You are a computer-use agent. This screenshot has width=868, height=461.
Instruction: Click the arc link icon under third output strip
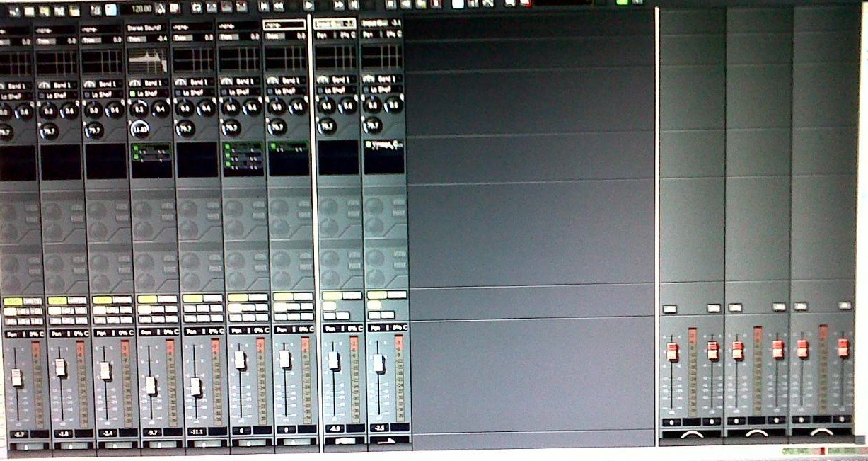click(821, 431)
